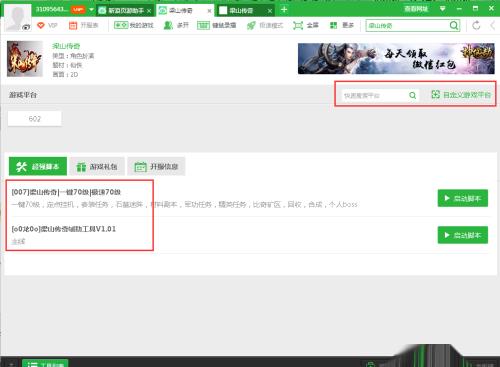The width and height of the screenshot is (500, 367).
Task: Close the active 梁山传奇 tab
Action: coord(209,11)
